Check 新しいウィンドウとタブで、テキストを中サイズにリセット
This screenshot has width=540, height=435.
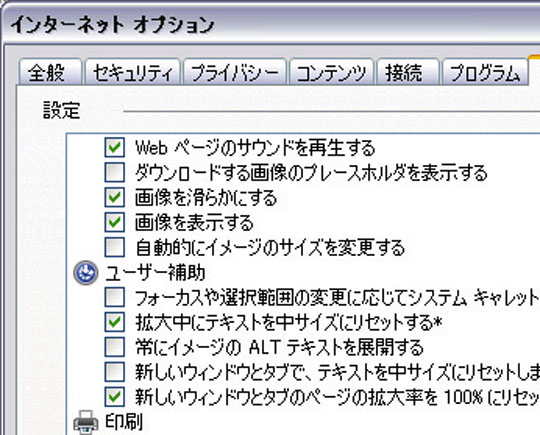point(115,372)
